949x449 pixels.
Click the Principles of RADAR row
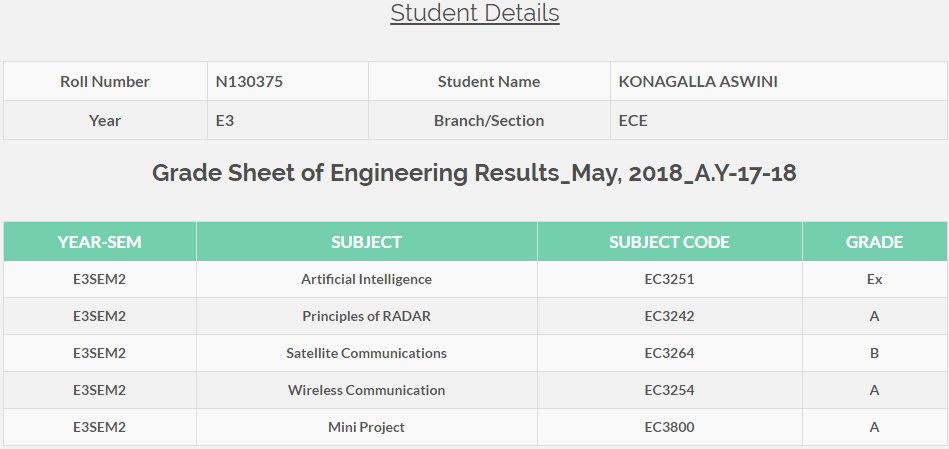click(475, 316)
